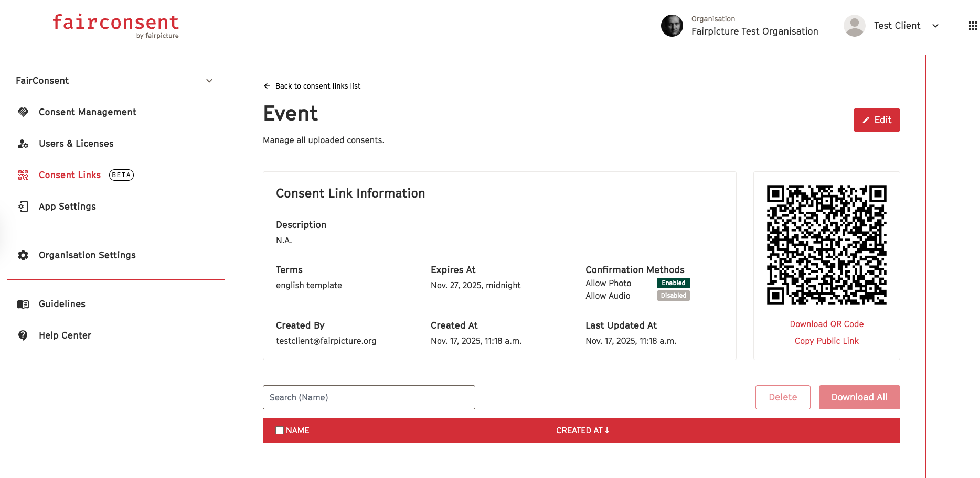Image resolution: width=980 pixels, height=478 pixels.
Task: Click the Last Updated At date value
Action: (x=631, y=341)
